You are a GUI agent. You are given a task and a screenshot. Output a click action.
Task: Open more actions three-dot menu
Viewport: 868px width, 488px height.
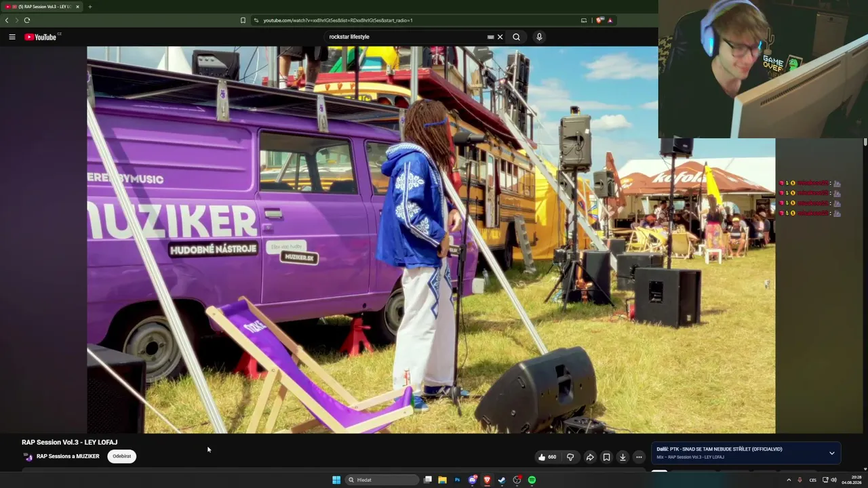tap(639, 457)
